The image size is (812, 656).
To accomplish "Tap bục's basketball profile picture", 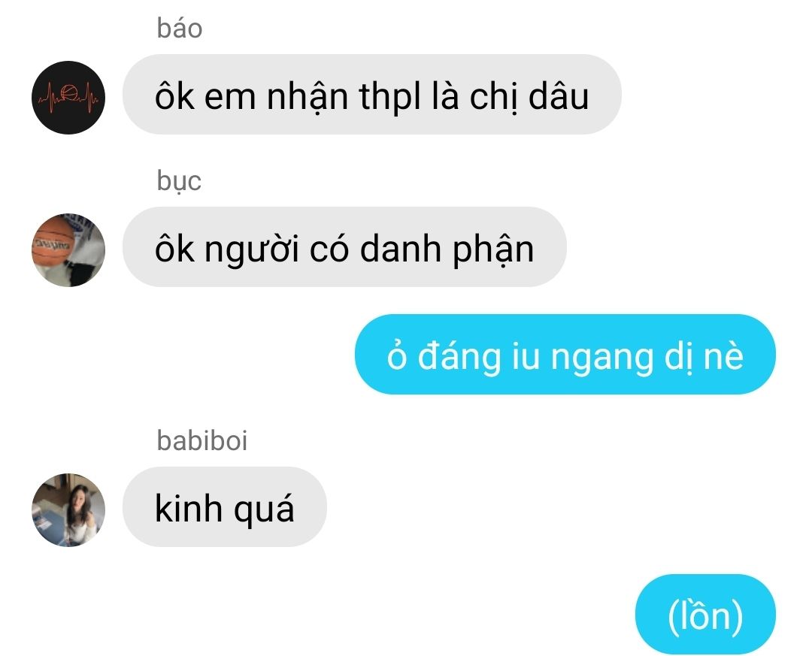I will click(68, 249).
